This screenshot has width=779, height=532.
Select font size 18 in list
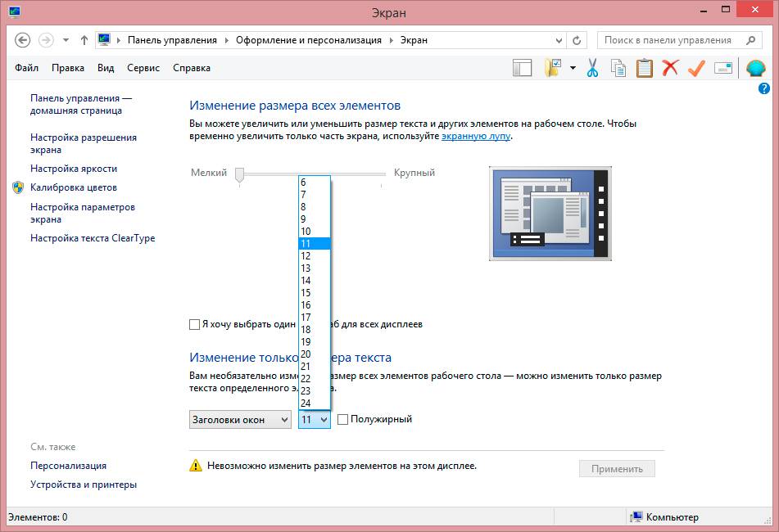point(314,330)
